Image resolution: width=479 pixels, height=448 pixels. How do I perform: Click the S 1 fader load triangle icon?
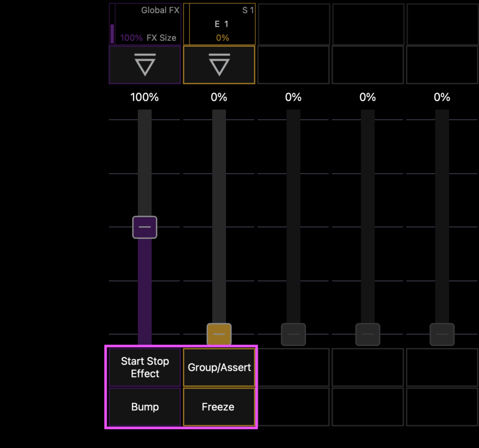(x=219, y=65)
